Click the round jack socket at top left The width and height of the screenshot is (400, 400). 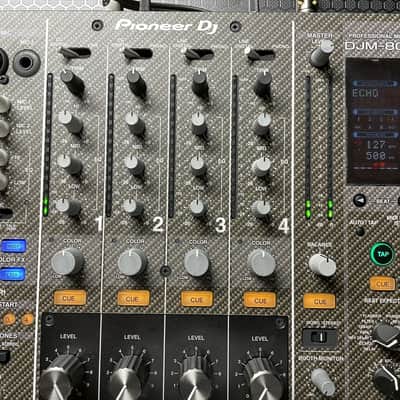(x=27, y=63)
